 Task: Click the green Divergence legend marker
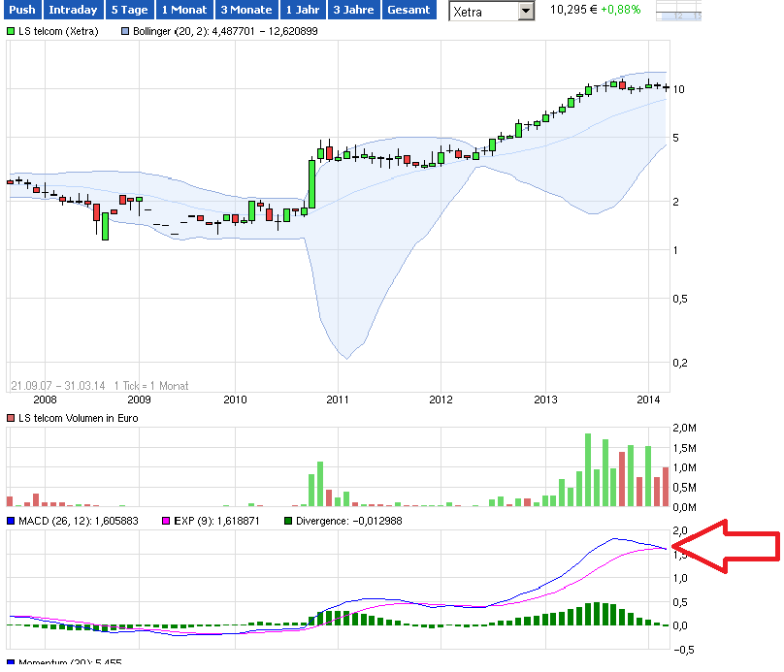click(x=289, y=522)
